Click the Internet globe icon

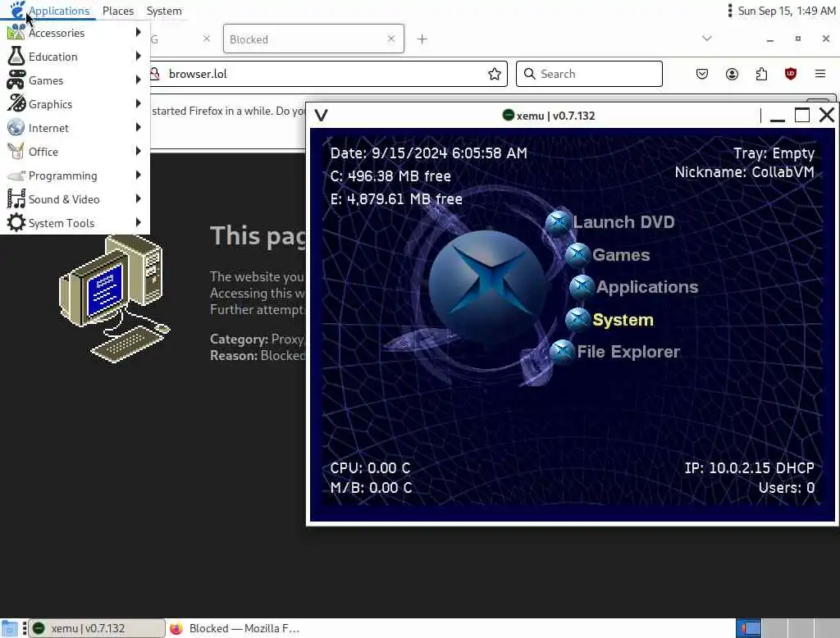[x=16, y=127]
